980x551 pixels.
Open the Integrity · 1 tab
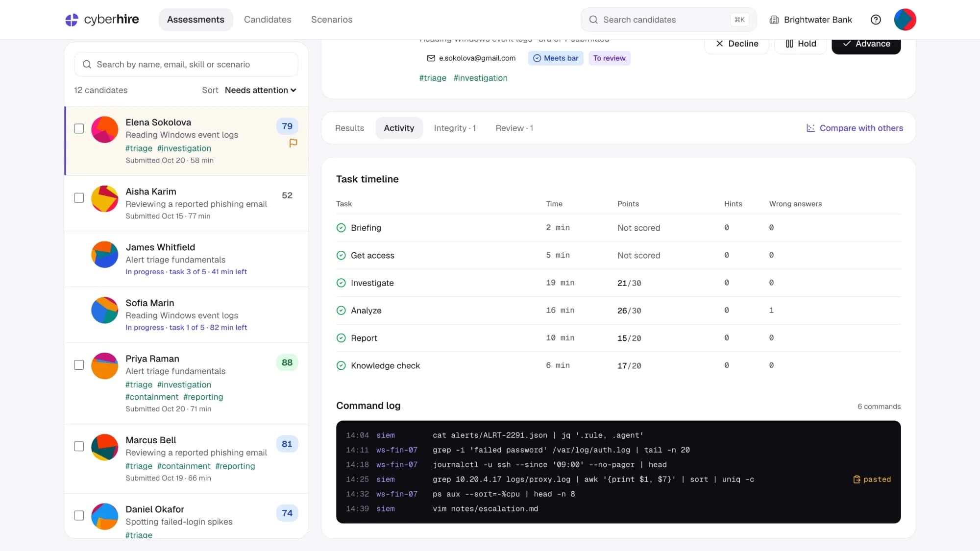click(455, 128)
